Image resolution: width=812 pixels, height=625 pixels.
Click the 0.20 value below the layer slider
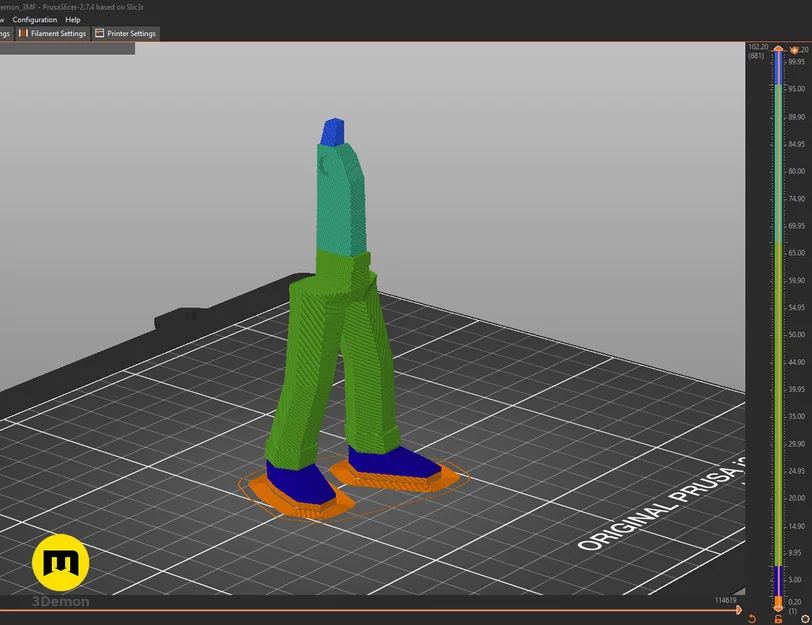pyautogui.click(x=794, y=602)
